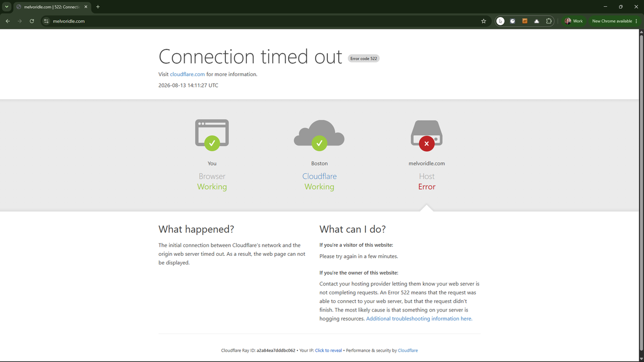Click the Connection timed out heading
Screen dimensions: 644x362
(250, 56)
